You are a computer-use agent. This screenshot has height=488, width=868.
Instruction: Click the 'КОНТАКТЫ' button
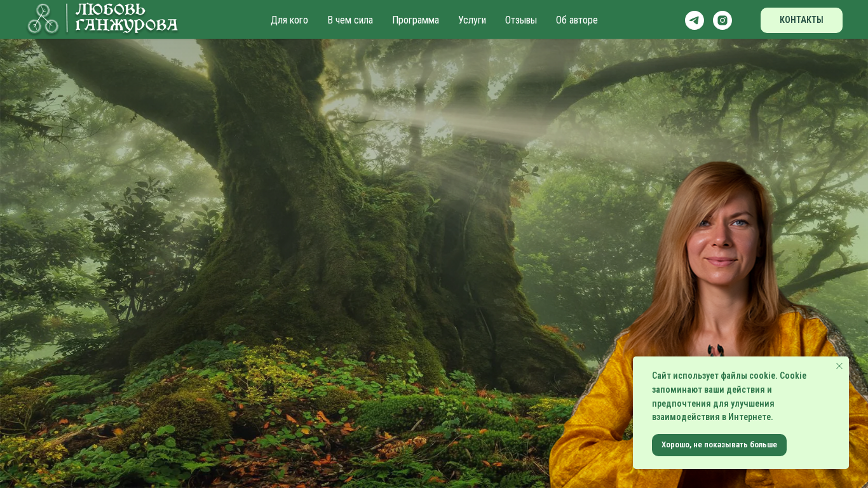[x=801, y=20]
